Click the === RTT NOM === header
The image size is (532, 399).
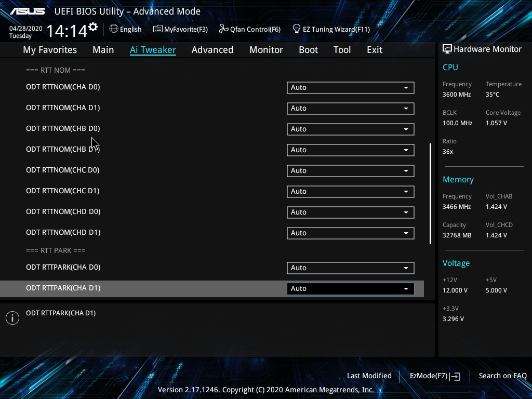coord(56,70)
